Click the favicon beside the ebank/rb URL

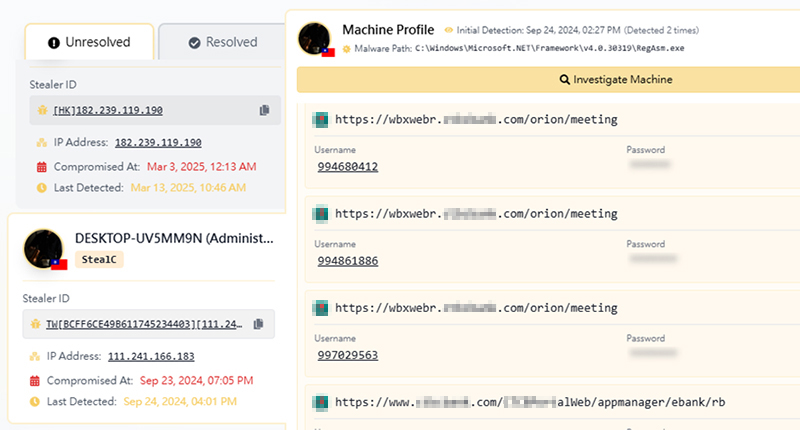[x=321, y=403]
